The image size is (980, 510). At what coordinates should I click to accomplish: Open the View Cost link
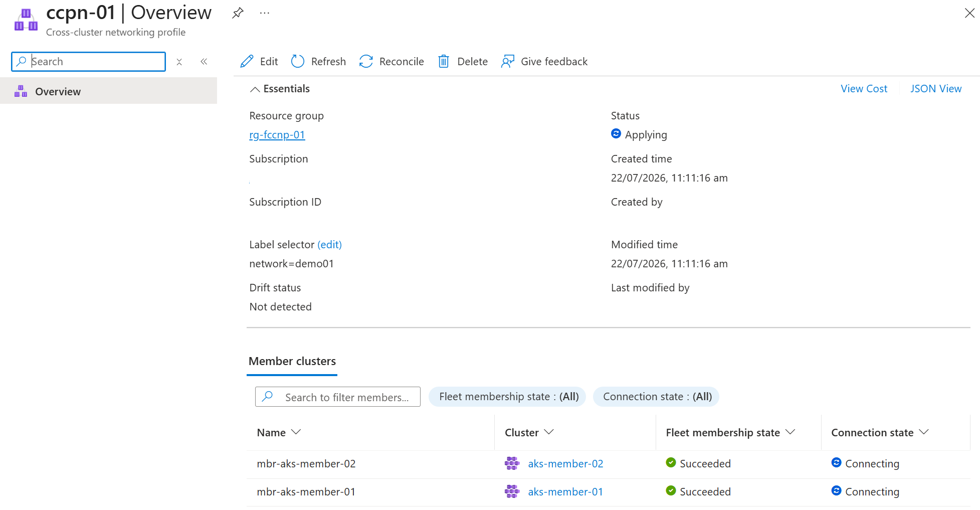pos(864,89)
